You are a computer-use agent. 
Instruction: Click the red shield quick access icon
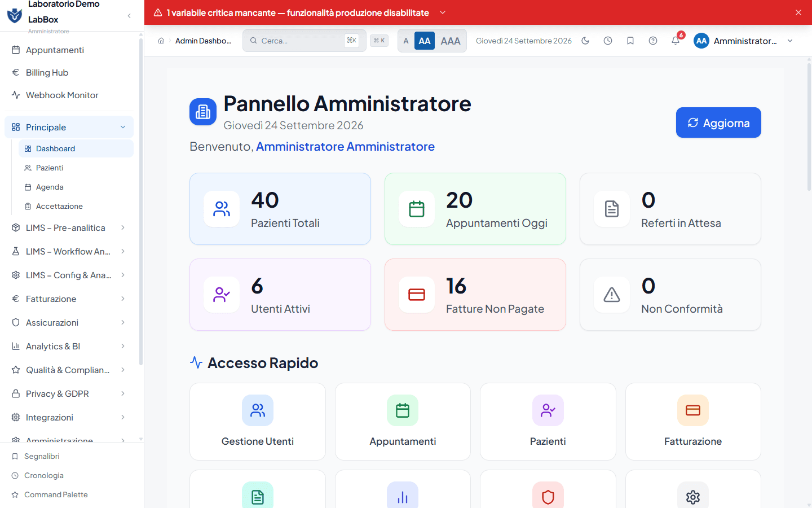pyautogui.click(x=548, y=496)
